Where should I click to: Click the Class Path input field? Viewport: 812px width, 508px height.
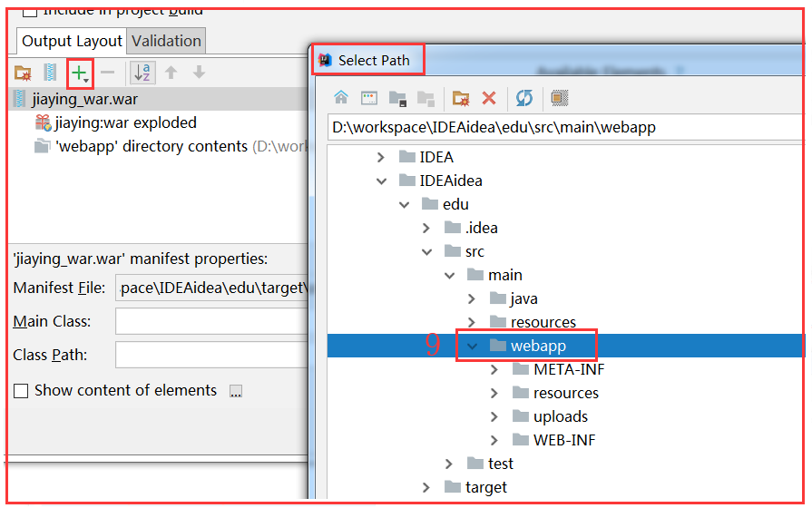pyautogui.click(x=211, y=356)
